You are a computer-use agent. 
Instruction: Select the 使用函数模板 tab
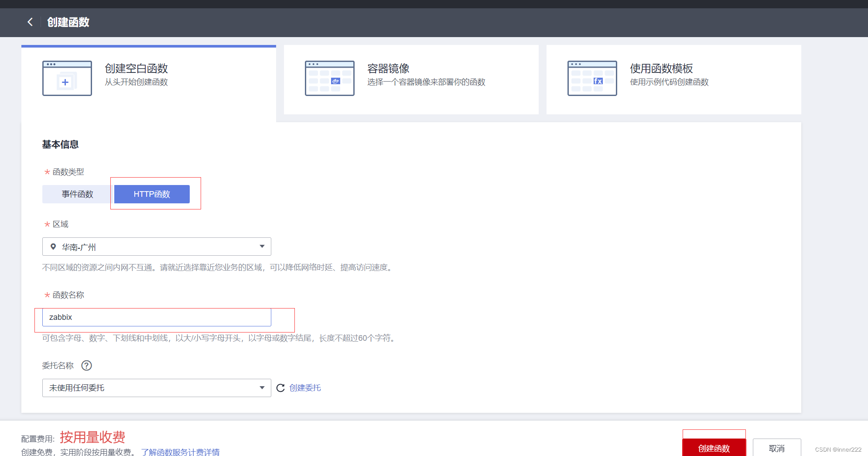674,79
